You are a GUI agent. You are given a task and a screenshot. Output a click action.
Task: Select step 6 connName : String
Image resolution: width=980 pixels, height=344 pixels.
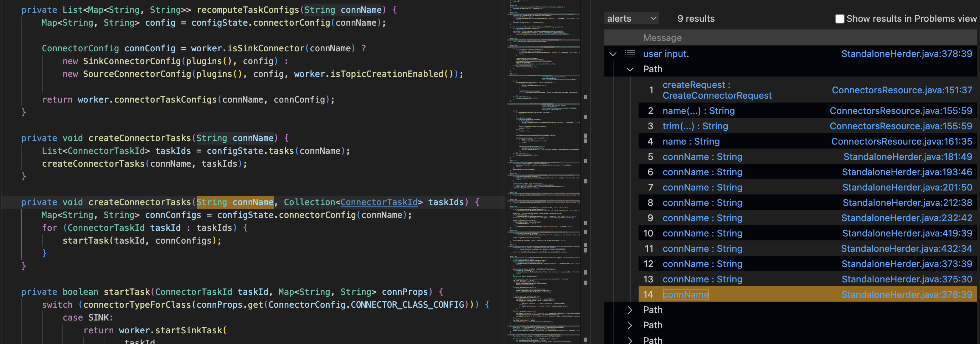[x=702, y=172]
